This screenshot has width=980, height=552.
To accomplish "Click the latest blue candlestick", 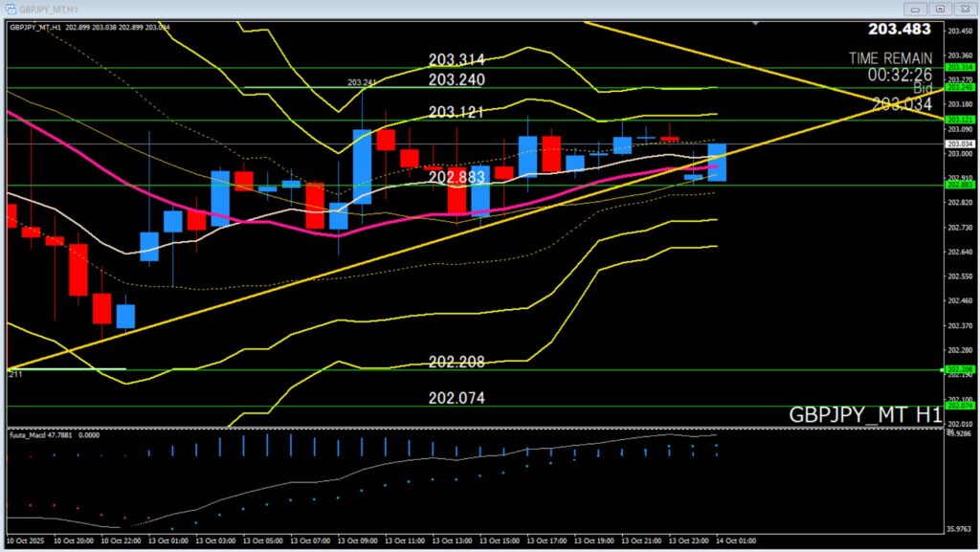I will click(717, 163).
